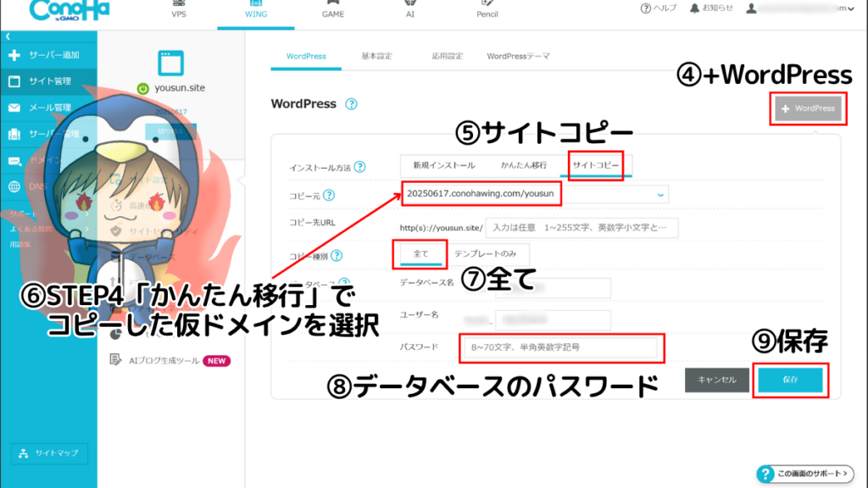868x488 pixels.
Task: Click the パスワード input field
Action: tap(561, 347)
